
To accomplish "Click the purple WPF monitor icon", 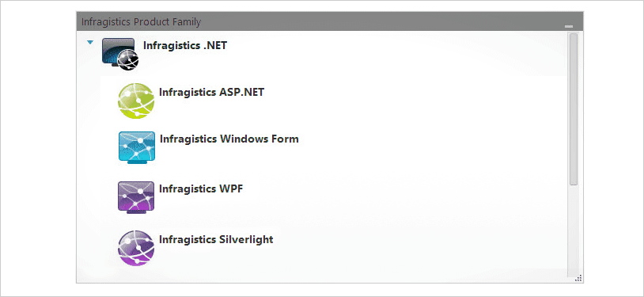I will pyautogui.click(x=136, y=197).
